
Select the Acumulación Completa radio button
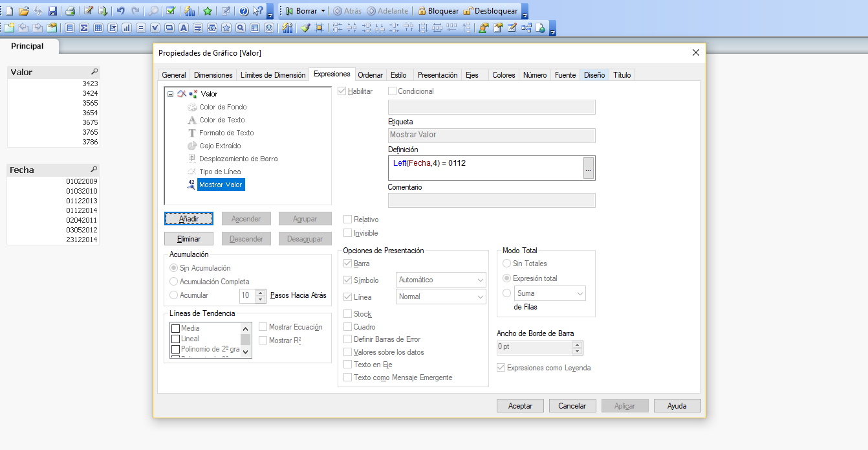coord(173,282)
